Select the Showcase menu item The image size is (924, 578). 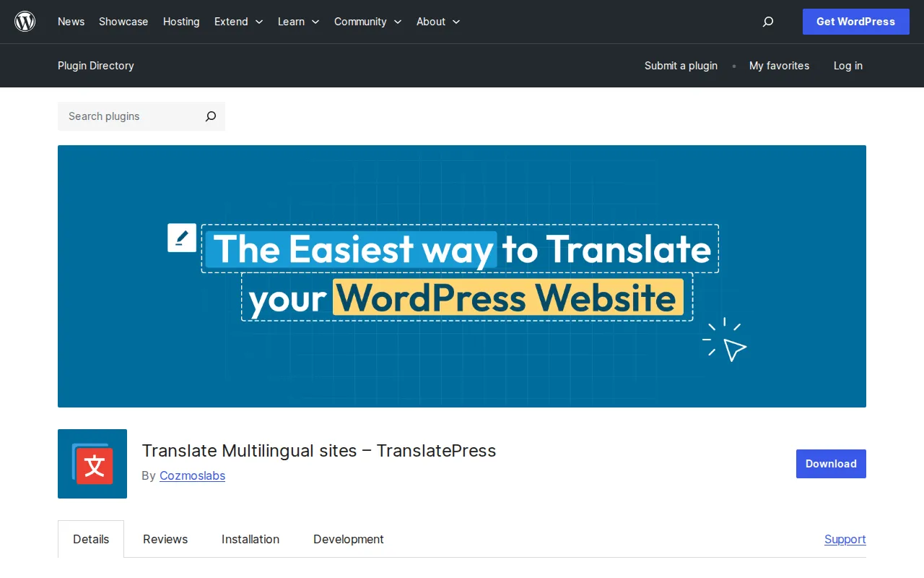click(x=123, y=22)
